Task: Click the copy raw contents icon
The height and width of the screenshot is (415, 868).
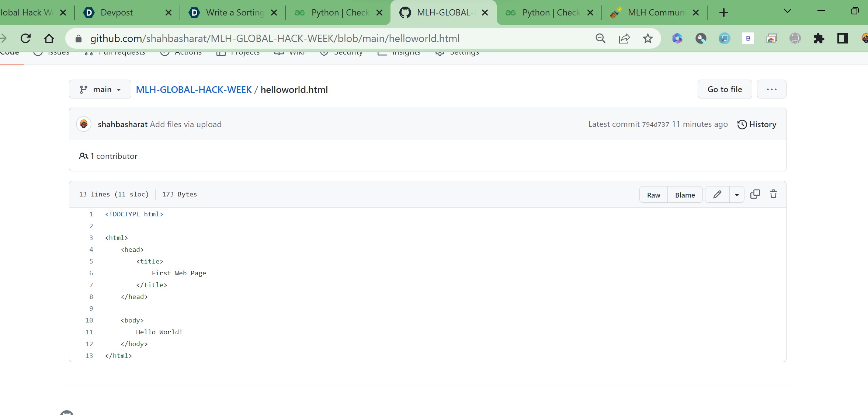Action: [755, 194]
